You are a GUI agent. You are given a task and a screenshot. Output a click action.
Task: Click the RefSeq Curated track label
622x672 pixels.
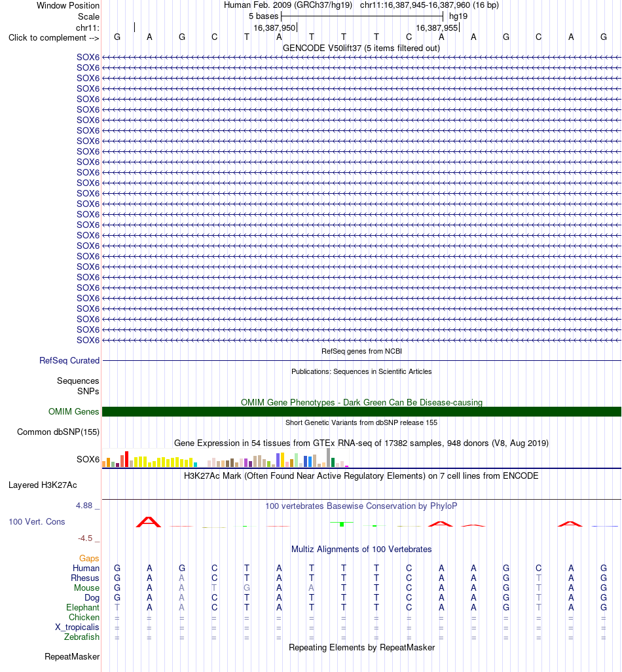coord(69,360)
